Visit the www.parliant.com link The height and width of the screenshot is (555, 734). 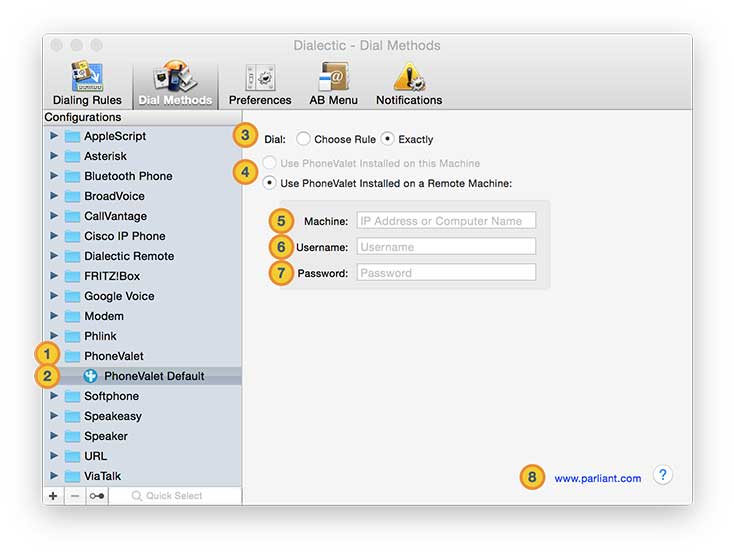pos(598,478)
